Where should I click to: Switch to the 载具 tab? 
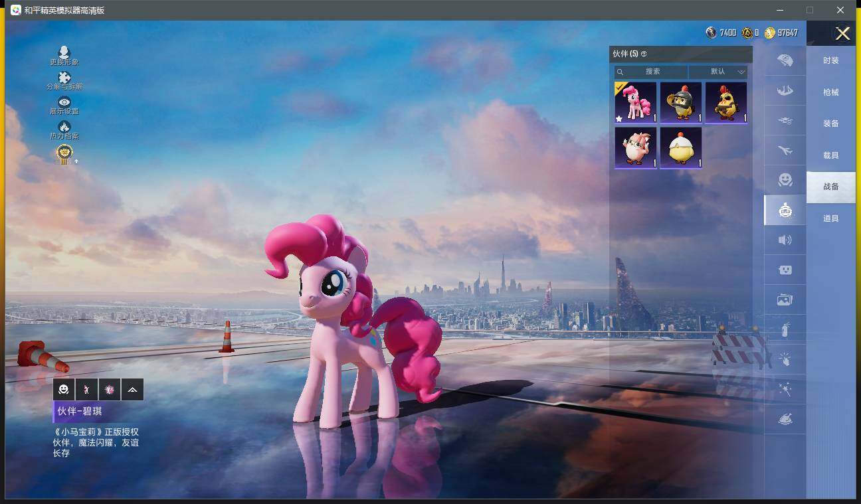pyautogui.click(x=831, y=155)
